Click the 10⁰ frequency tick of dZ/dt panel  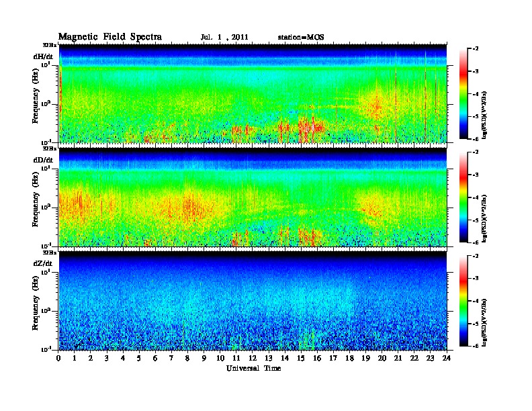point(46,311)
